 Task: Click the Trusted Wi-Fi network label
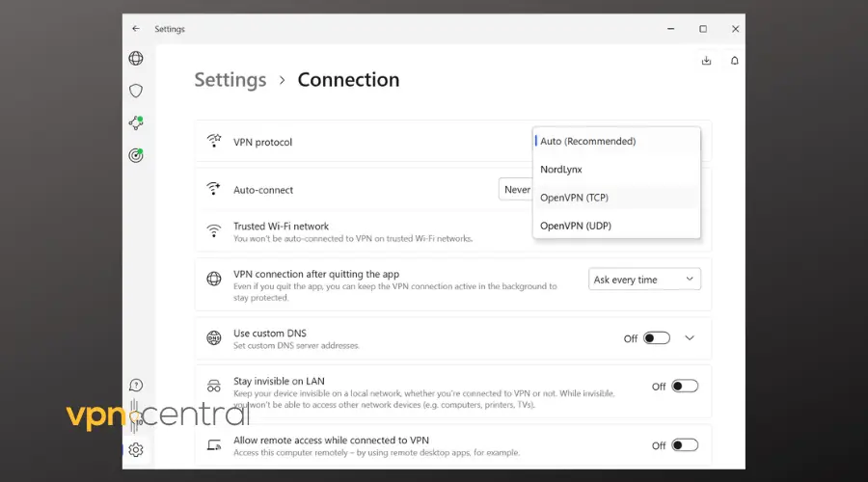pyautogui.click(x=281, y=227)
